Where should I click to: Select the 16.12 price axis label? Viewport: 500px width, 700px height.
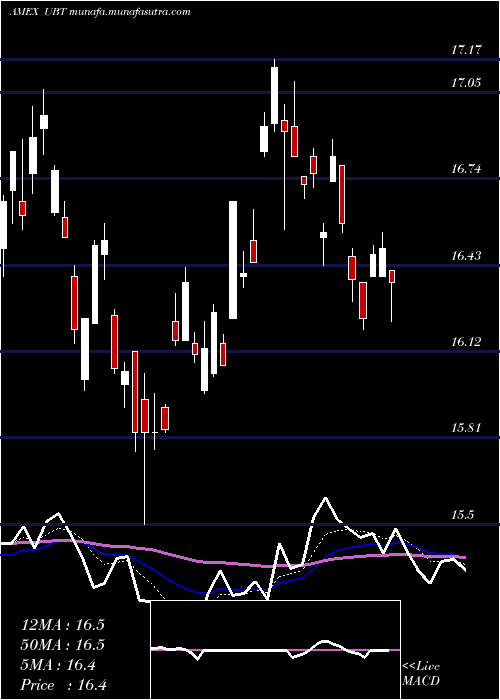click(x=466, y=342)
